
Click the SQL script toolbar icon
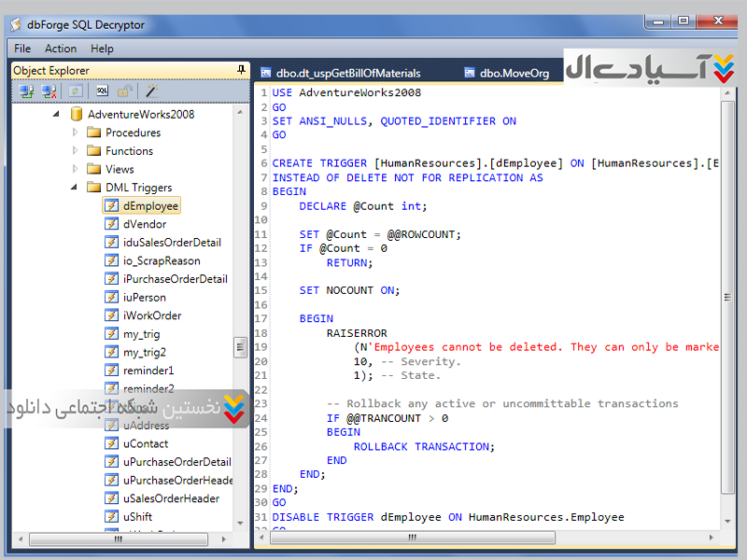pos(102,91)
